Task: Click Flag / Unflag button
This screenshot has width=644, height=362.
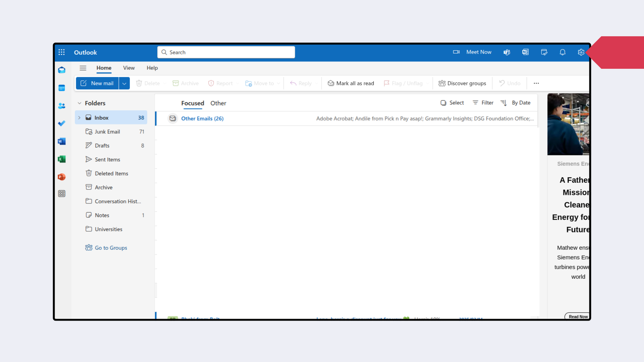Action: (x=403, y=83)
